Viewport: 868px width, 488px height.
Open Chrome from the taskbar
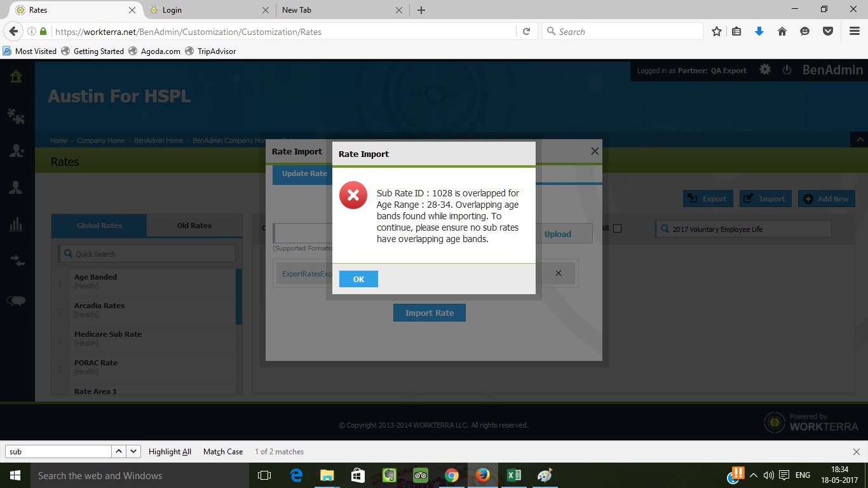pyautogui.click(x=452, y=475)
